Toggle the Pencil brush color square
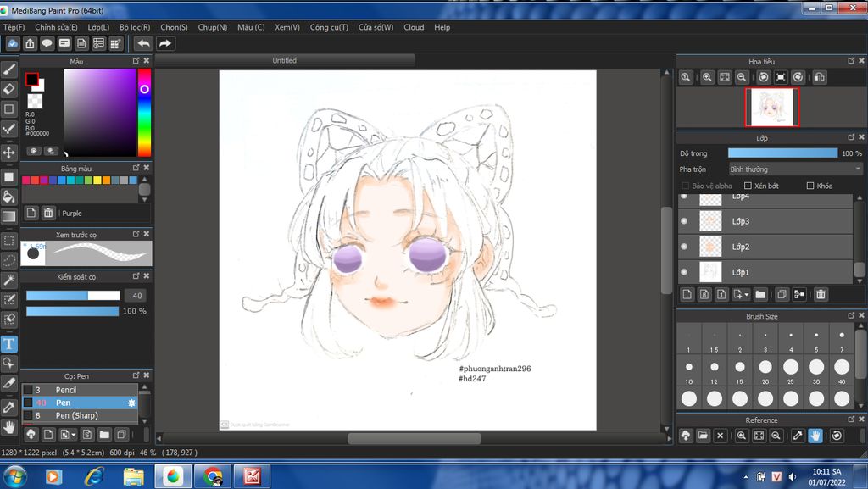Image resolution: width=868 pixels, height=489 pixels. (28, 390)
